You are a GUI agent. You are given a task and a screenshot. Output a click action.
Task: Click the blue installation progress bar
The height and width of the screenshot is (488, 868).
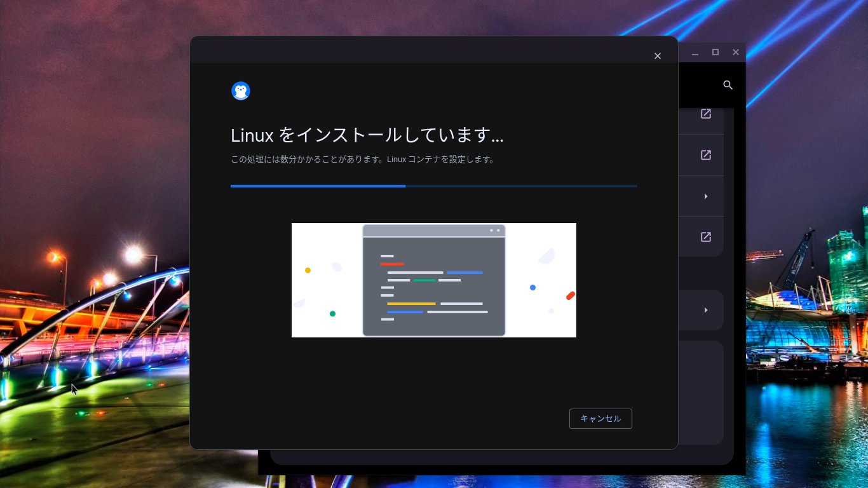pos(318,186)
